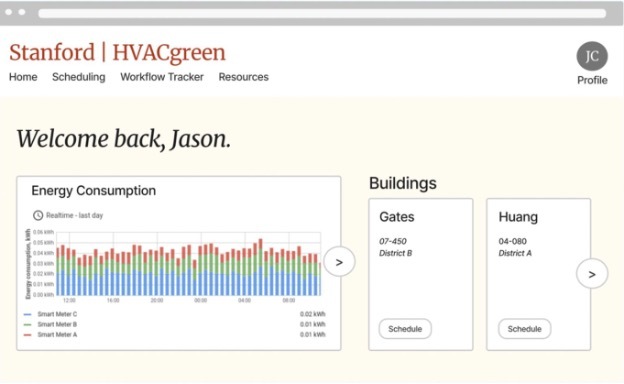Viewport: 624px width, 384px height.
Task: Show more buildings with the right arrow
Action: [592, 274]
